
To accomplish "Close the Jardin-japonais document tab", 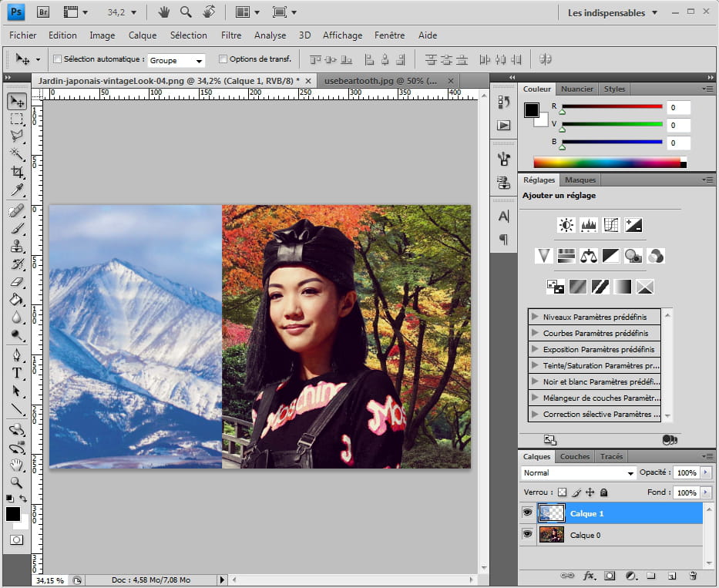I will coord(308,81).
